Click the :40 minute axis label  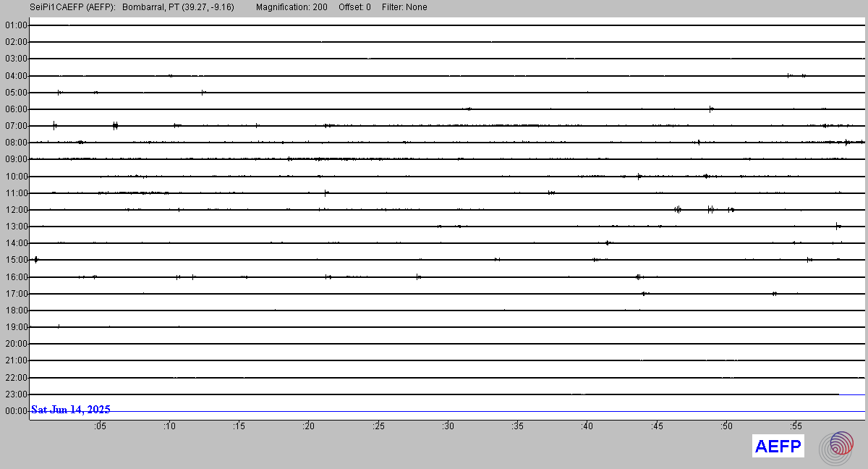(587, 426)
